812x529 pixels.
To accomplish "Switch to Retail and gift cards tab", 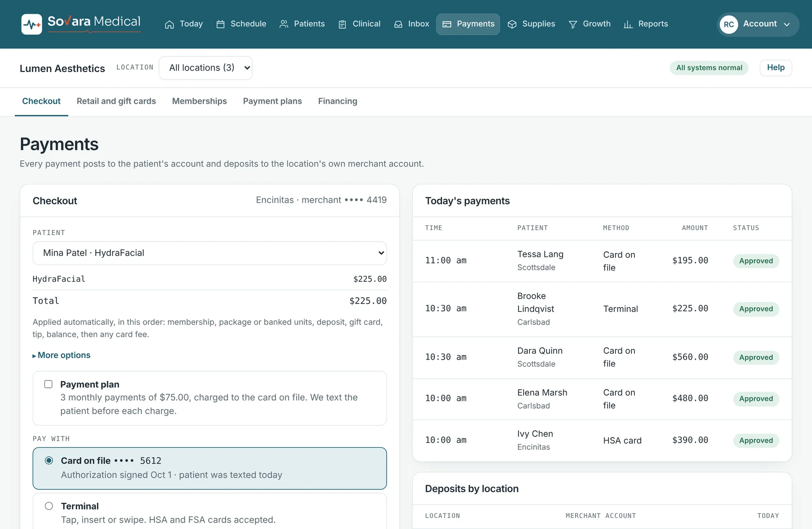I will coord(116,101).
